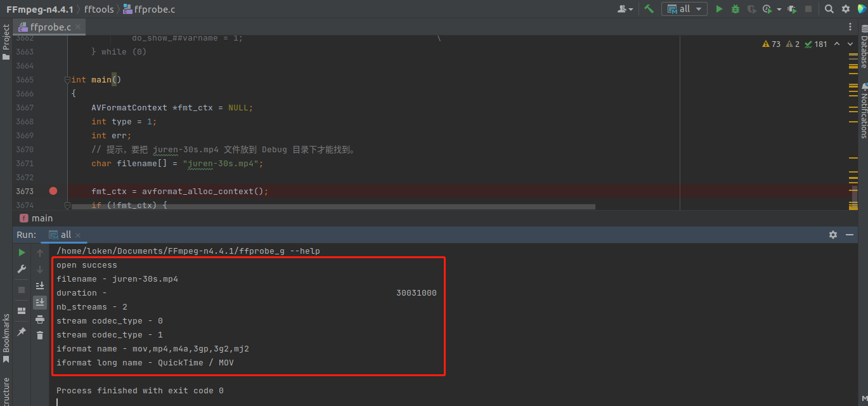868x406 pixels.
Task: Click the fftools breadcrumb
Action: [x=100, y=9]
